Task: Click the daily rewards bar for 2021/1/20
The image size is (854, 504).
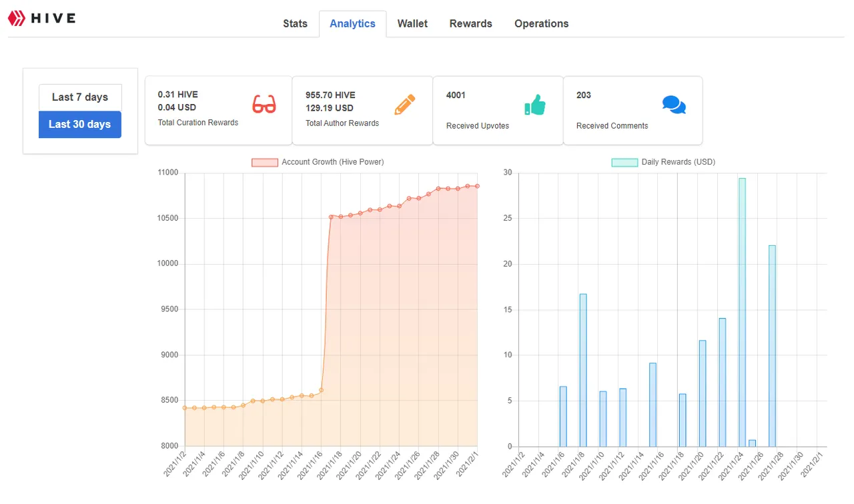Action: 703,393
